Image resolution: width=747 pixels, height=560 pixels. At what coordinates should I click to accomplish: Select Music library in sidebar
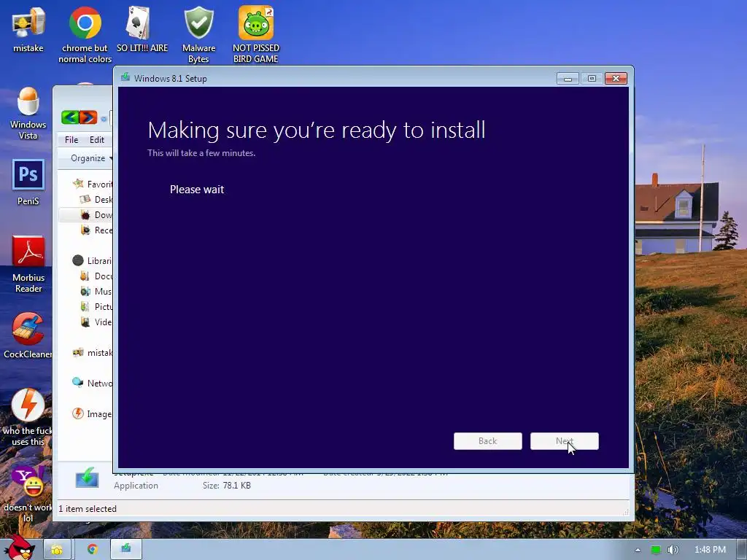96,292
